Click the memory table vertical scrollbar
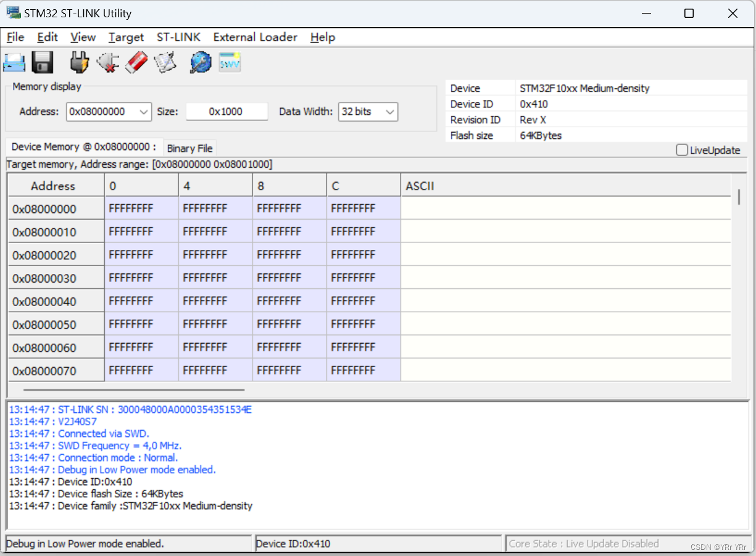 click(739, 197)
